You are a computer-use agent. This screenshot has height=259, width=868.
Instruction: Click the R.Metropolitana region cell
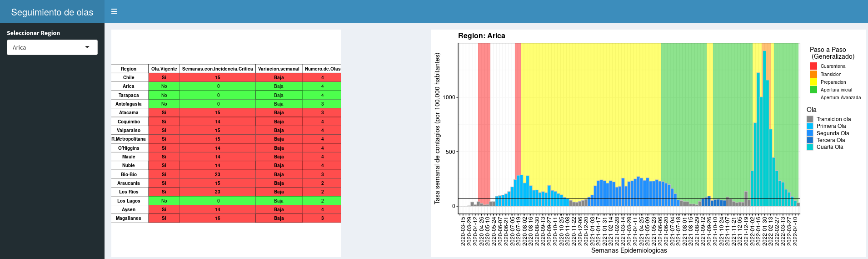129,139
